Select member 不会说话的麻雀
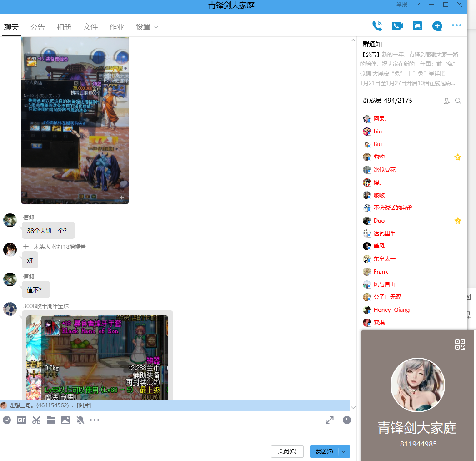 point(392,208)
